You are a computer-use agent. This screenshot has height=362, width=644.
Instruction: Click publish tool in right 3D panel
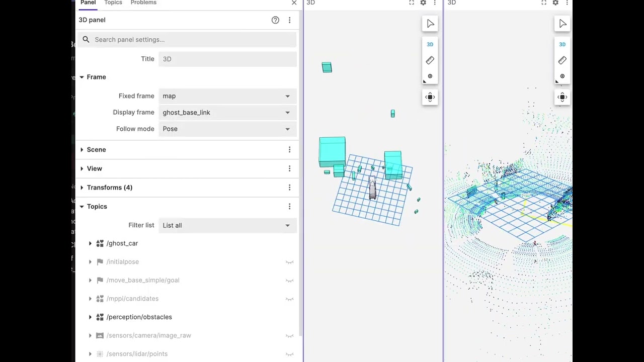562,76
